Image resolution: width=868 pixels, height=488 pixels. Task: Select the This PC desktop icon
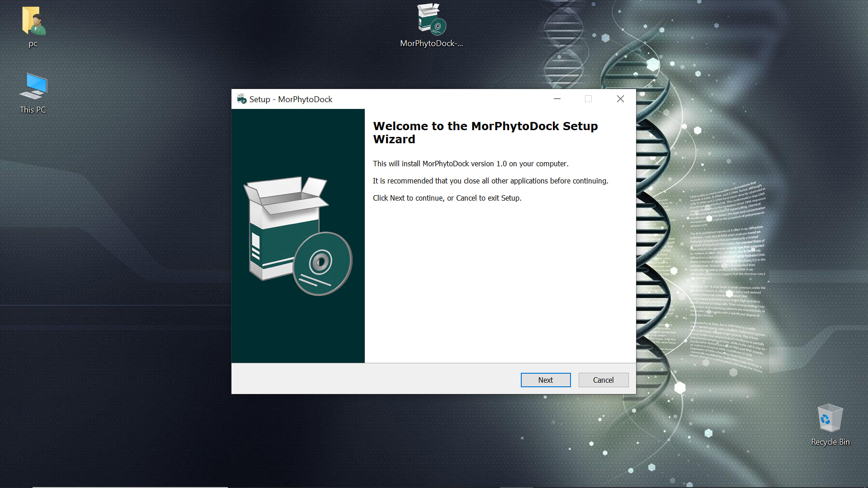33,87
